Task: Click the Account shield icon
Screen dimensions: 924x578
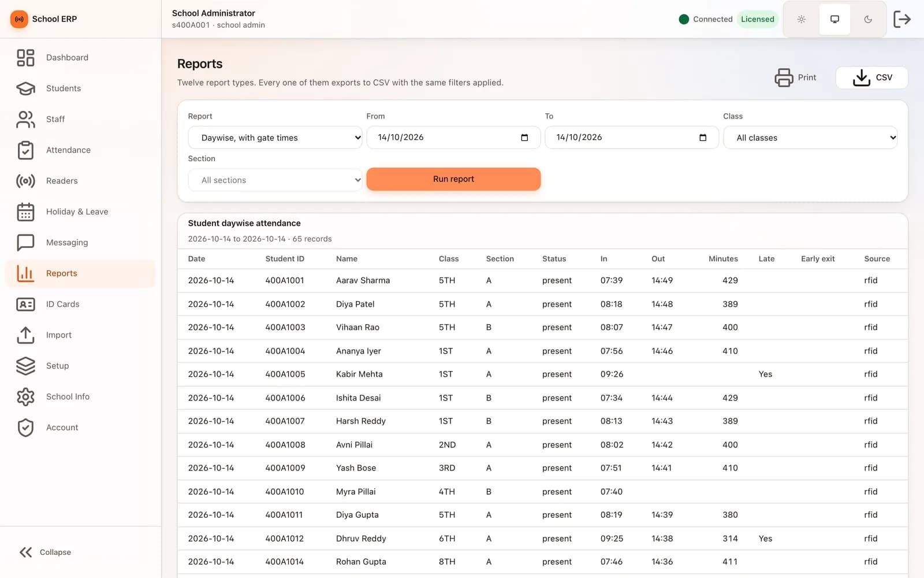Action: [x=25, y=428]
